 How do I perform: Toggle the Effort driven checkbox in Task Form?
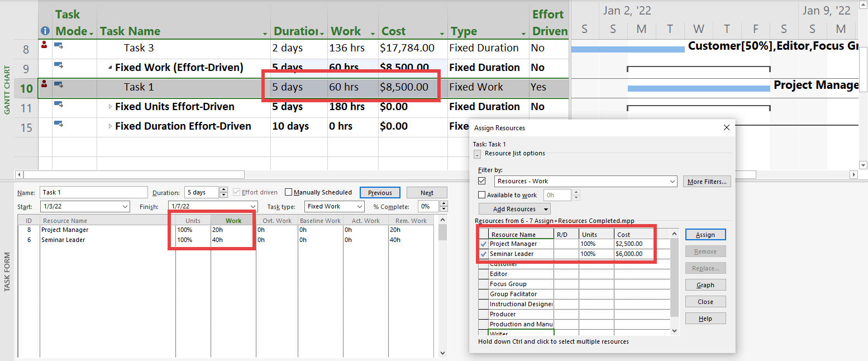point(237,192)
